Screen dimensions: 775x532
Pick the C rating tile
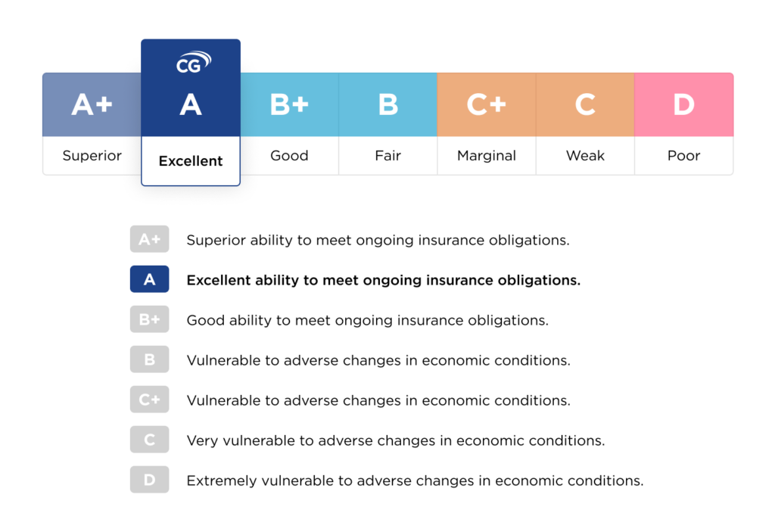point(585,105)
